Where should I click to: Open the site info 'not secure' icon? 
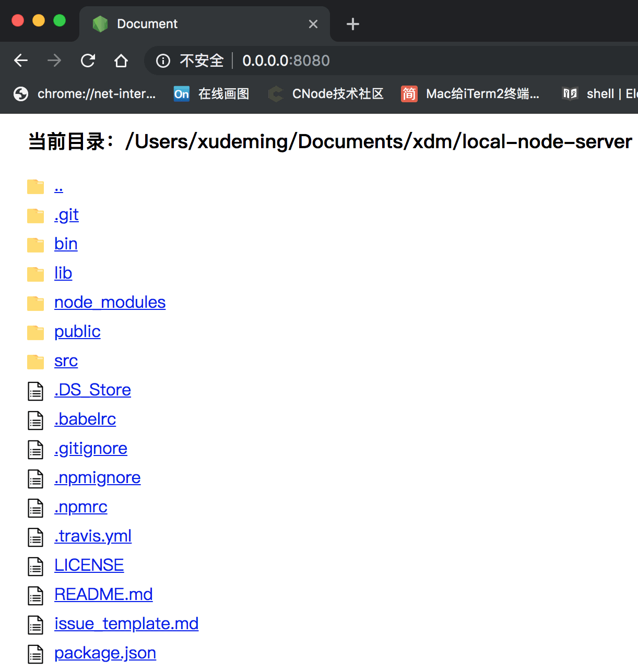pos(163,61)
